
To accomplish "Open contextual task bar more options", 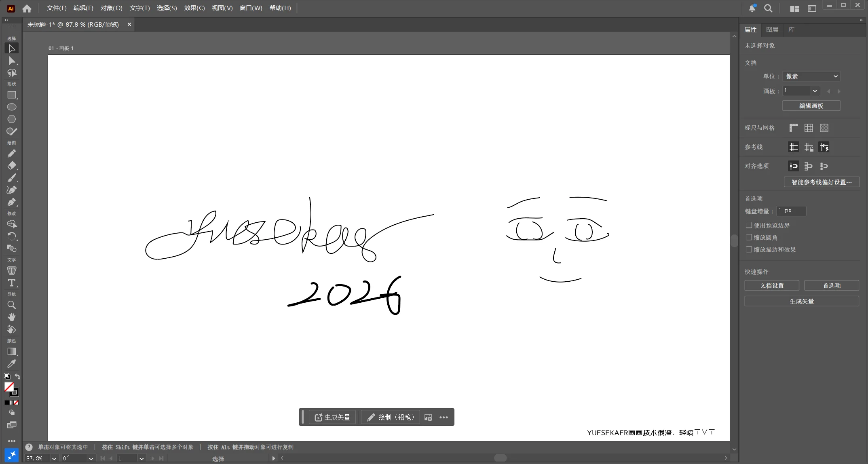I will point(444,418).
